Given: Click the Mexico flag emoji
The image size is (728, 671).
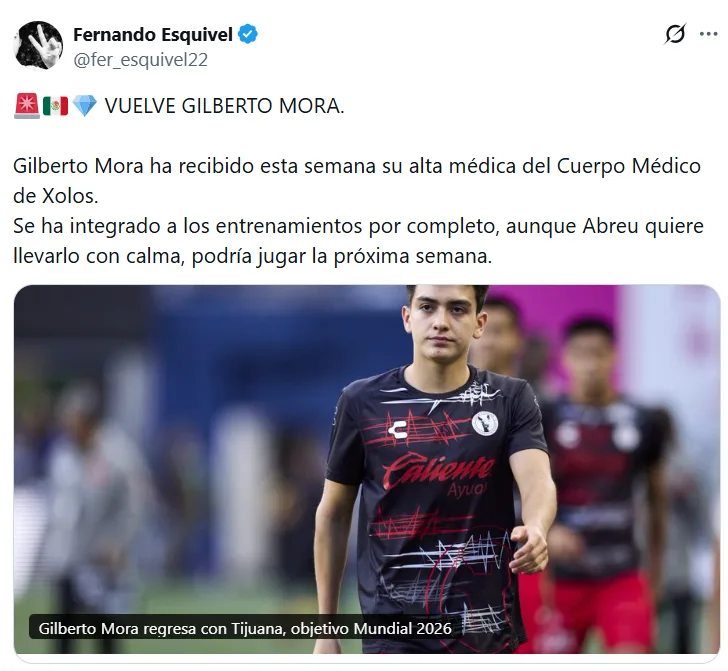Looking at the screenshot, I should (55, 106).
